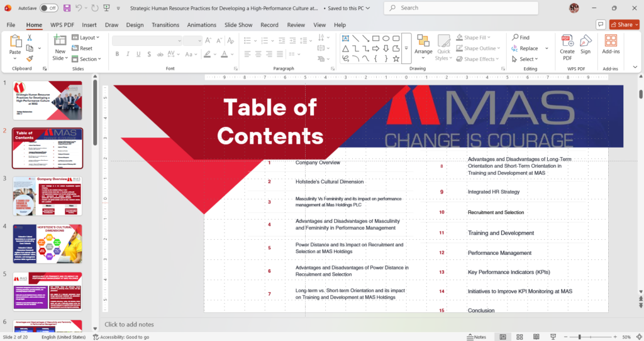The width and height of the screenshot is (644, 341).
Task: Click Find in Editing group
Action: point(521,37)
